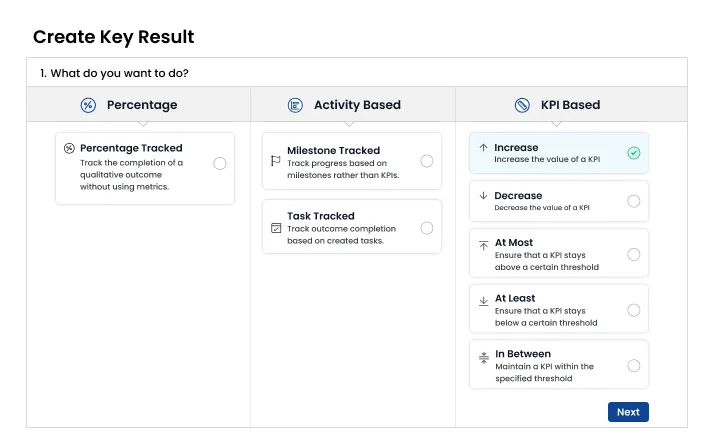Select the Percentage Tracked radio button

(220, 163)
